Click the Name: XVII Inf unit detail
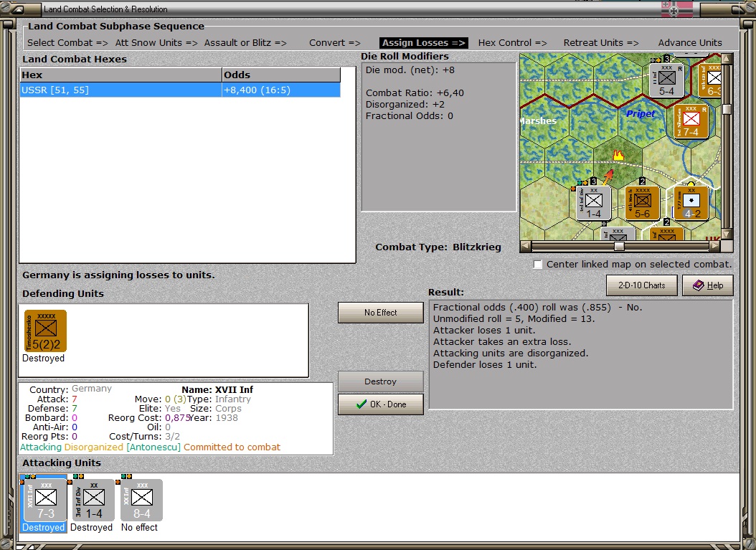The height and width of the screenshot is (550, 756). click(217, 389)
